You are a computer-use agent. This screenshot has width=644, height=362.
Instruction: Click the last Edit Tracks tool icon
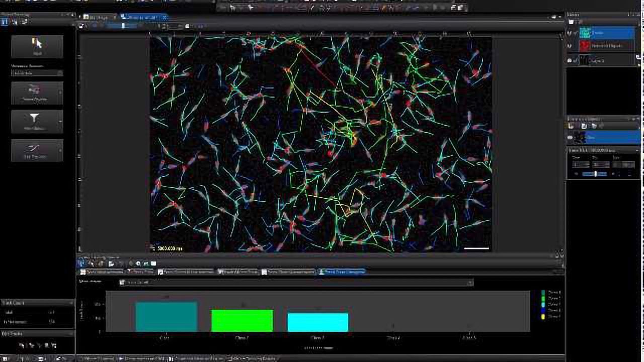pyautogui.click(x=54, y=345)
